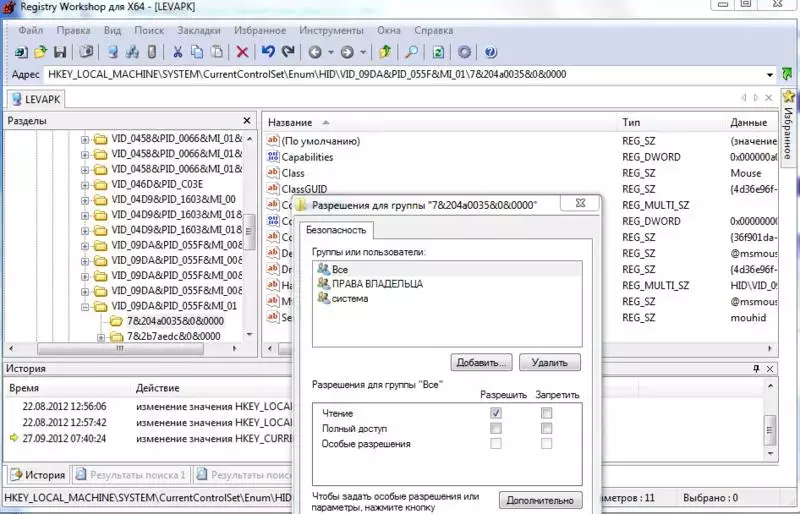Select the Безопасность tab

(x=336, y=230)
